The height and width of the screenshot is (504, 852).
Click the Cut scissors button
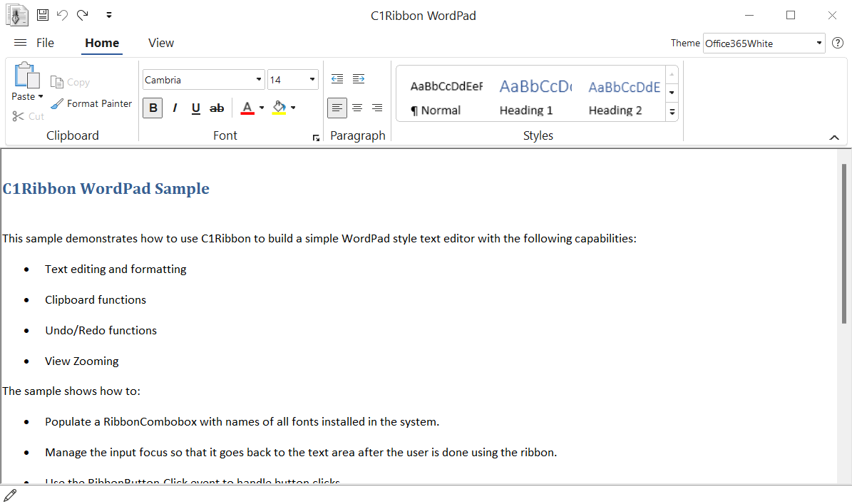pos(28,116)
